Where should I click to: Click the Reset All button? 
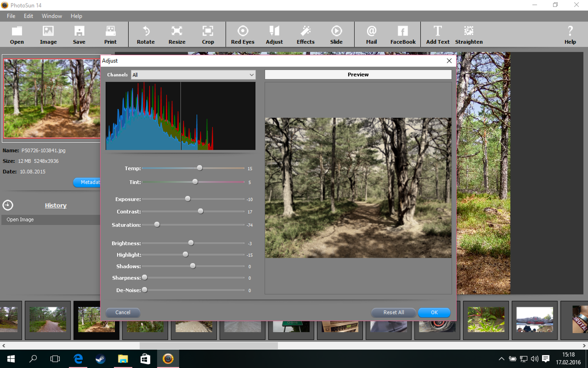[393, 312]
